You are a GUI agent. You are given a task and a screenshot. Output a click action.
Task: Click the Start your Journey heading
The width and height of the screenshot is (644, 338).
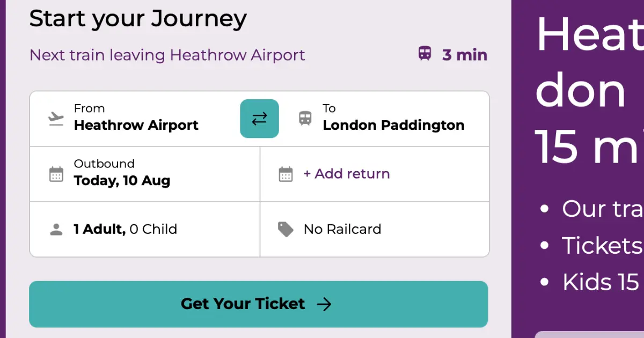pyautogui.click(x=138, y=19)
